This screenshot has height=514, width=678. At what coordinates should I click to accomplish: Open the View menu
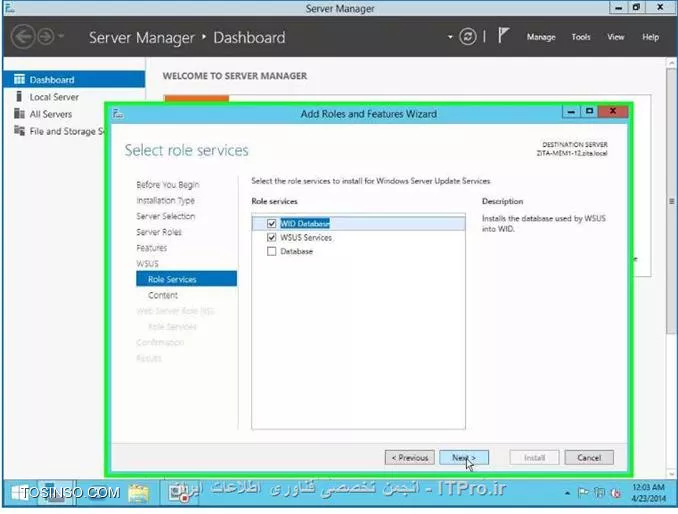pos(615,37)
